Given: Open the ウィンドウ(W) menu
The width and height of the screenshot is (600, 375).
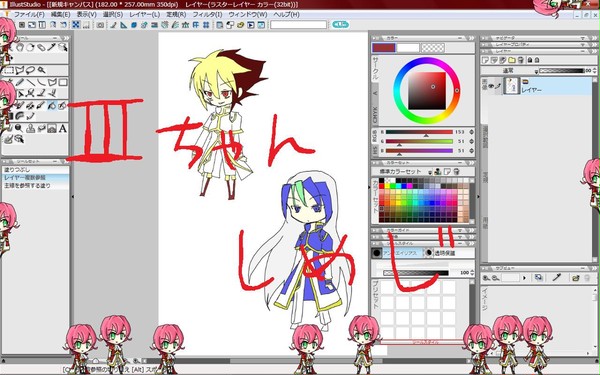Looking at the screenshot, I should [248, 15].
